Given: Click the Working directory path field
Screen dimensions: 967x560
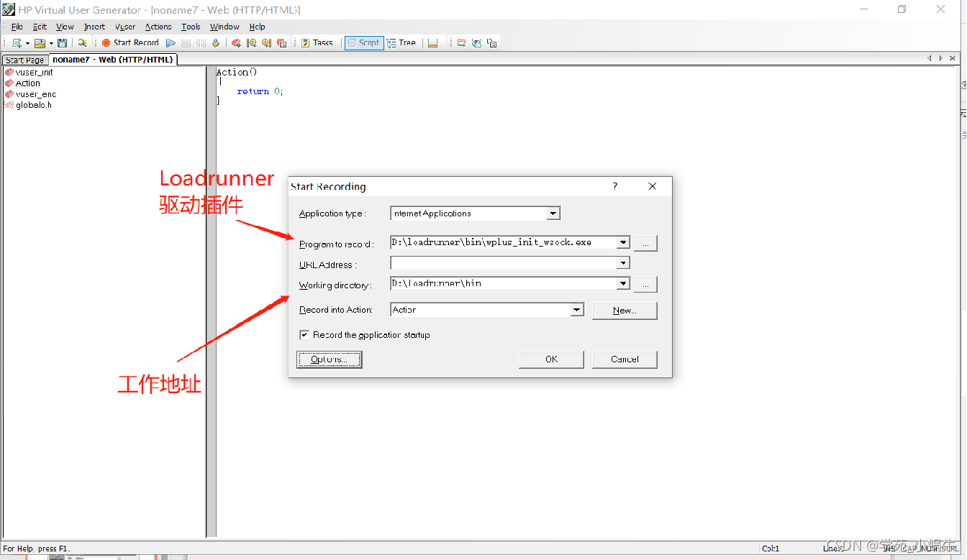Looking at the screenshot, I should (504, 283).
